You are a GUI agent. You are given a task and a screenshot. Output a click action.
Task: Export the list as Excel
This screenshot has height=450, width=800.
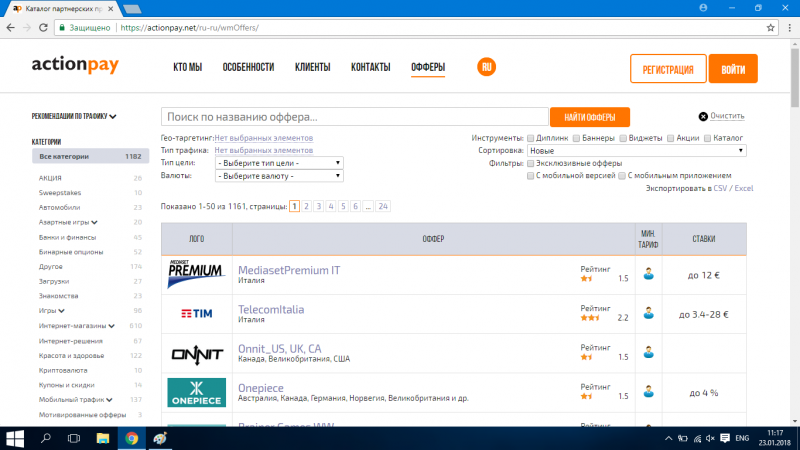743,188
